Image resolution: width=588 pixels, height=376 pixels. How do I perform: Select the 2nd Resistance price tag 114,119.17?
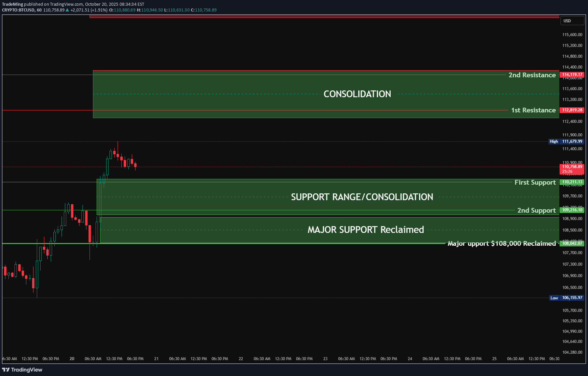click(572, 75)
